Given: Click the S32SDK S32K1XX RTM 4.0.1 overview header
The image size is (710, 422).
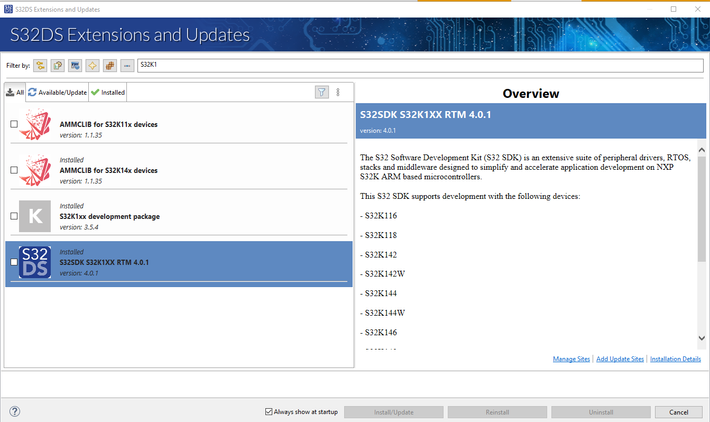Looking at the screenshot, I should pyautogui.click(x=531, y=121).
